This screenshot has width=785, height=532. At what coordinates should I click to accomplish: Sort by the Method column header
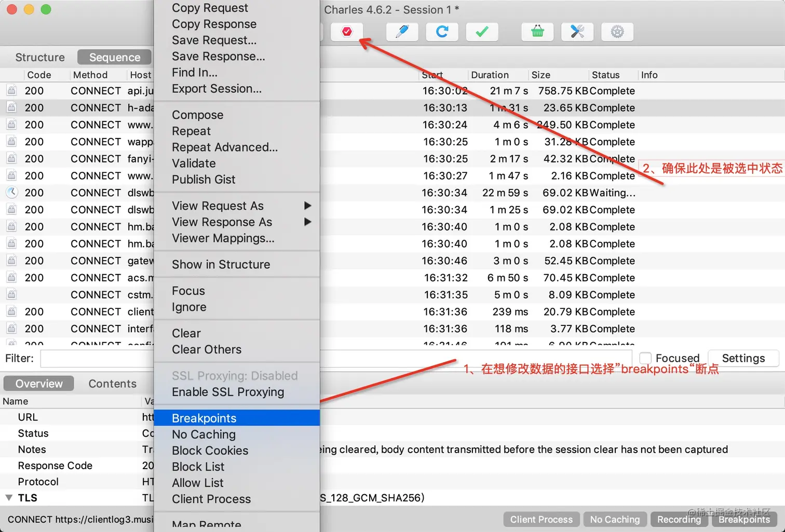pyautogui.click(x=98, y=75)
